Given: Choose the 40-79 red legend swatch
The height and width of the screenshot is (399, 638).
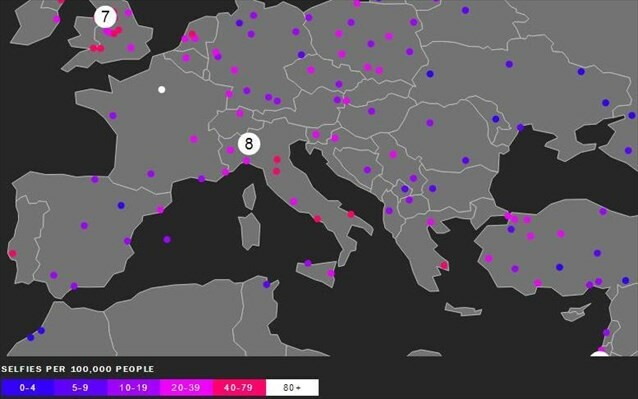Looking at the screenshot, I should click(239, 388).
